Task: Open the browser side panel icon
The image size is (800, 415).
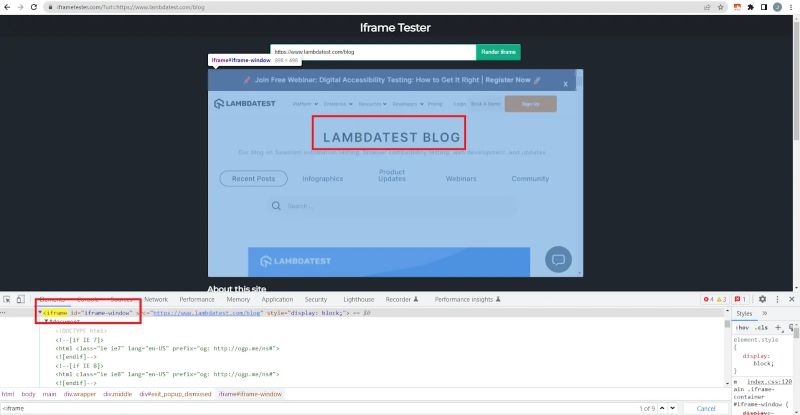Action: [764, 7]
